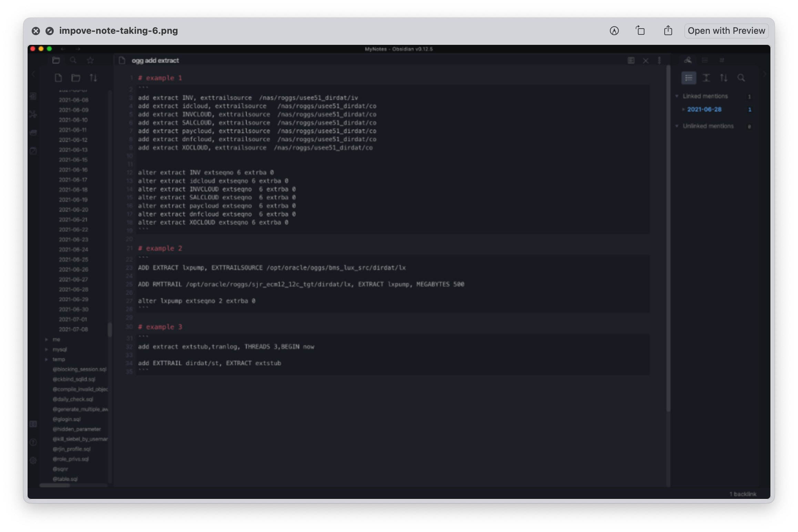This screenshot has width=798, height=532.
Task: Create a new note with the page icon
Action: [x=58, y=78]
